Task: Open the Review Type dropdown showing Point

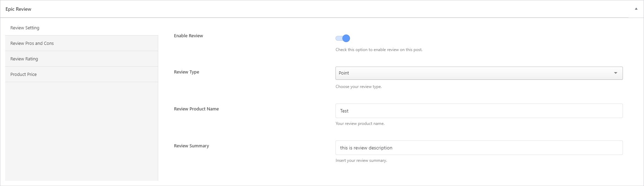Action: 473,73
